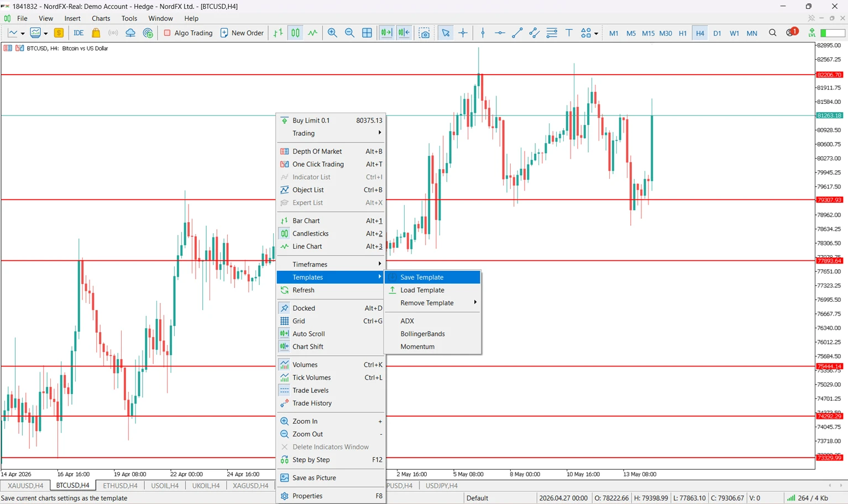Viewport: 848px width, 504px height.
Task: Open the Tools menu
Action: 129,18
